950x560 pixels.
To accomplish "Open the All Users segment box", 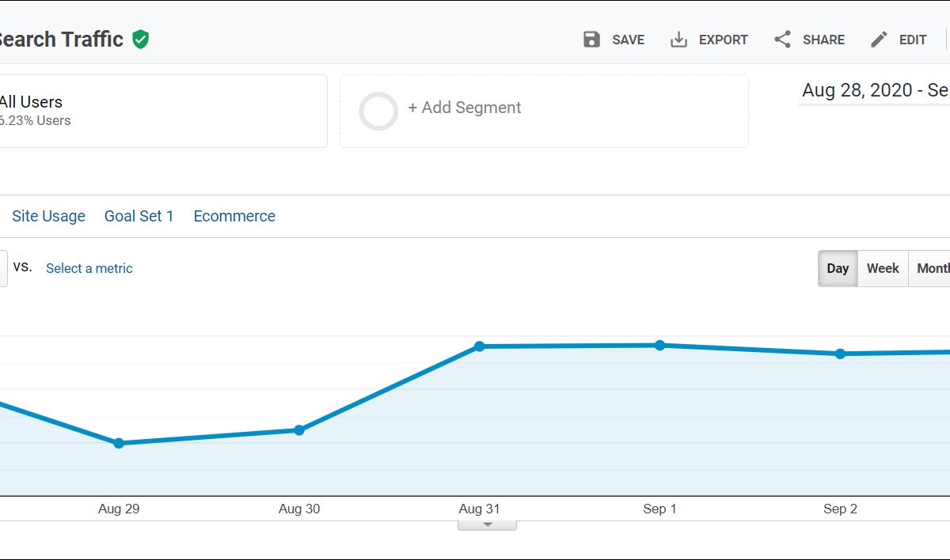I will click(x=158, y=111).
